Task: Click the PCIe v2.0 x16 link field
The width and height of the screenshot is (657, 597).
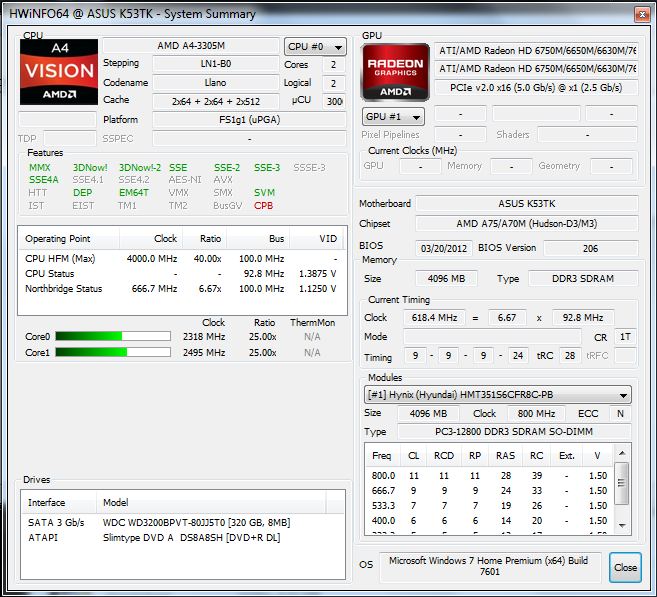Action: click(536, 88)
